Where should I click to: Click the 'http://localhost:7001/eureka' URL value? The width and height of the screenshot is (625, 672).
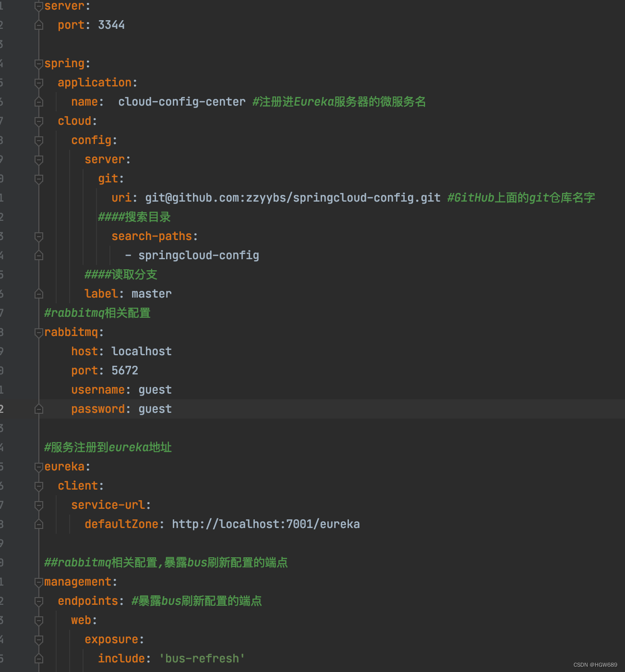(266, 524)
